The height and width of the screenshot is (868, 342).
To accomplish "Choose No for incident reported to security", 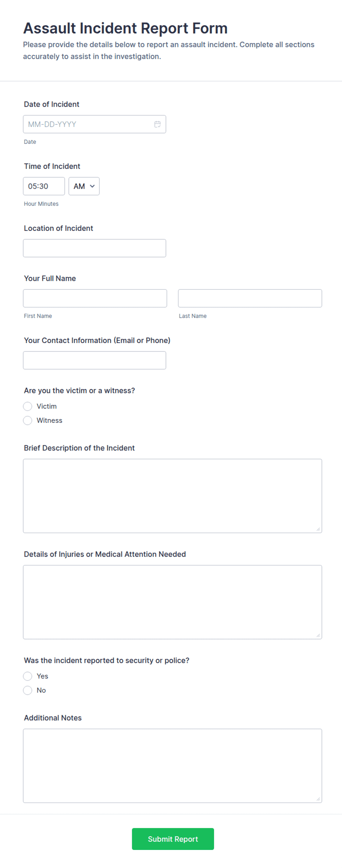I will coord(28,690).
